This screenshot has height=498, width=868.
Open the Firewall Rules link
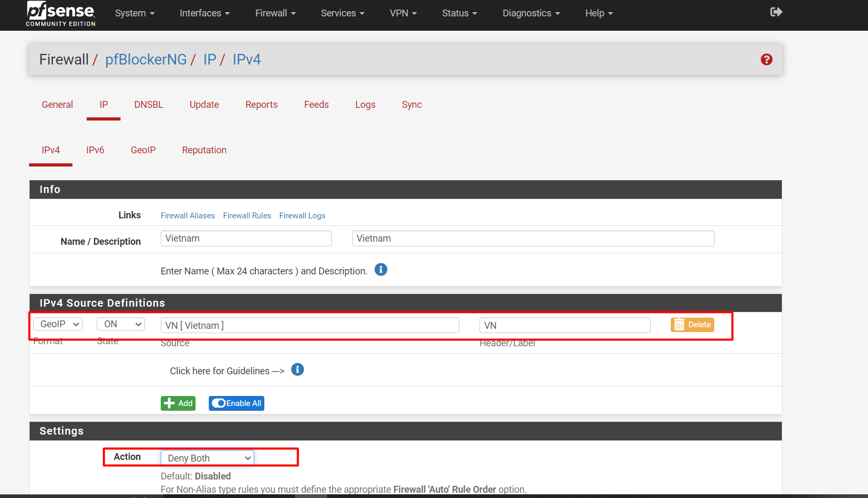[x=247, y=216]
